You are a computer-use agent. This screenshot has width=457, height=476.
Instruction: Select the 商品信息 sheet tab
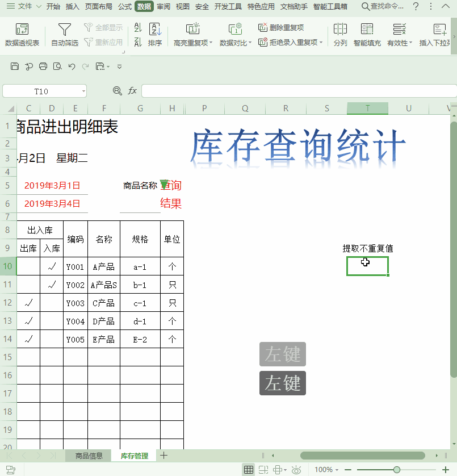89,456
